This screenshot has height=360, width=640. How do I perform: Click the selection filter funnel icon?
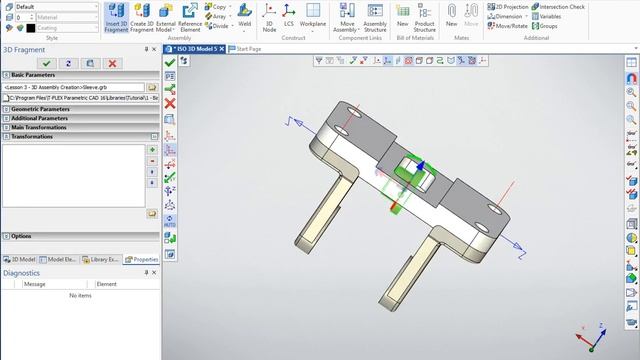click(319, 61)
